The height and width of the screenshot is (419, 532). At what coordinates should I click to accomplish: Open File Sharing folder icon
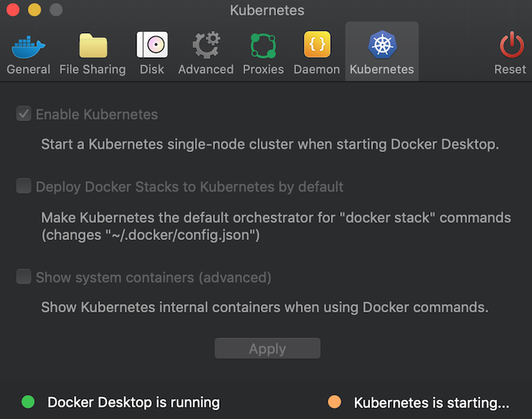click(x=93, y=46)
